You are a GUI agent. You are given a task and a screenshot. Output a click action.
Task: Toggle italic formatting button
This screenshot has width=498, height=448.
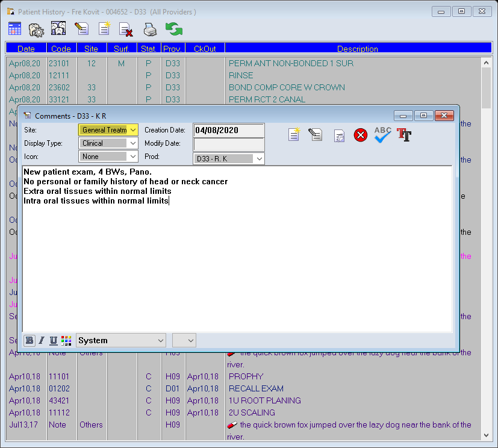tap(42, 341)
